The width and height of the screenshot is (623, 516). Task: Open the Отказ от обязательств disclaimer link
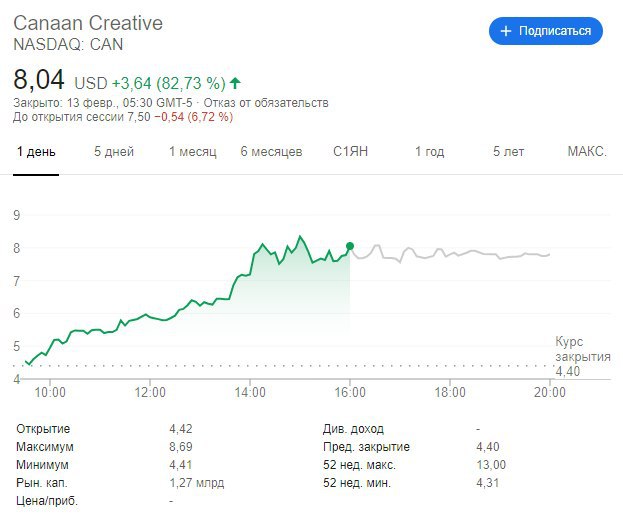[266, 103]
